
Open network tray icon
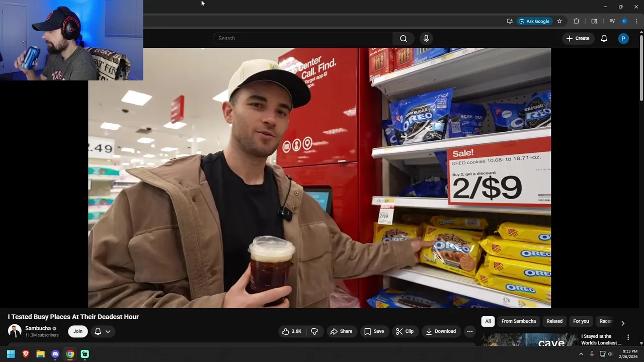click(x=602, y=354)
